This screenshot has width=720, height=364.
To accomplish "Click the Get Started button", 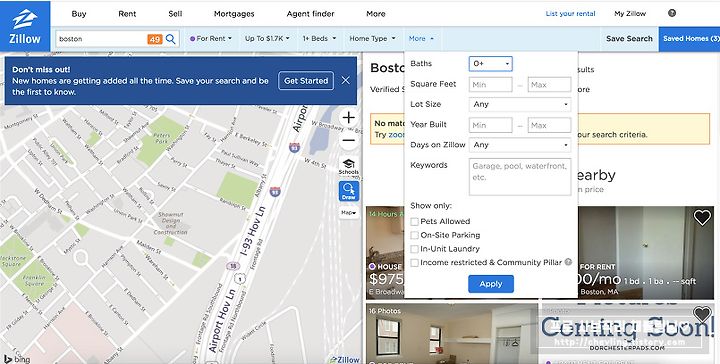I will (306, 81).
